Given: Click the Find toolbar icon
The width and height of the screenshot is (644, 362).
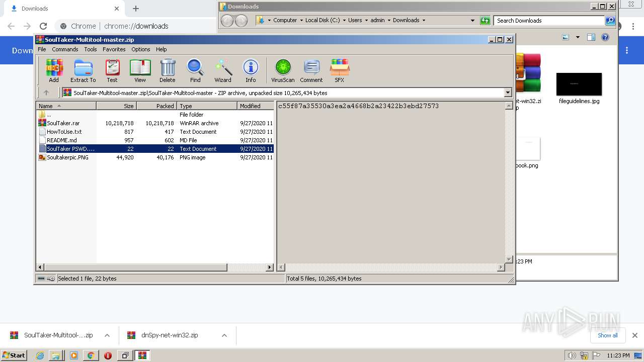Looking at the screenshot, I should [195, 70].
